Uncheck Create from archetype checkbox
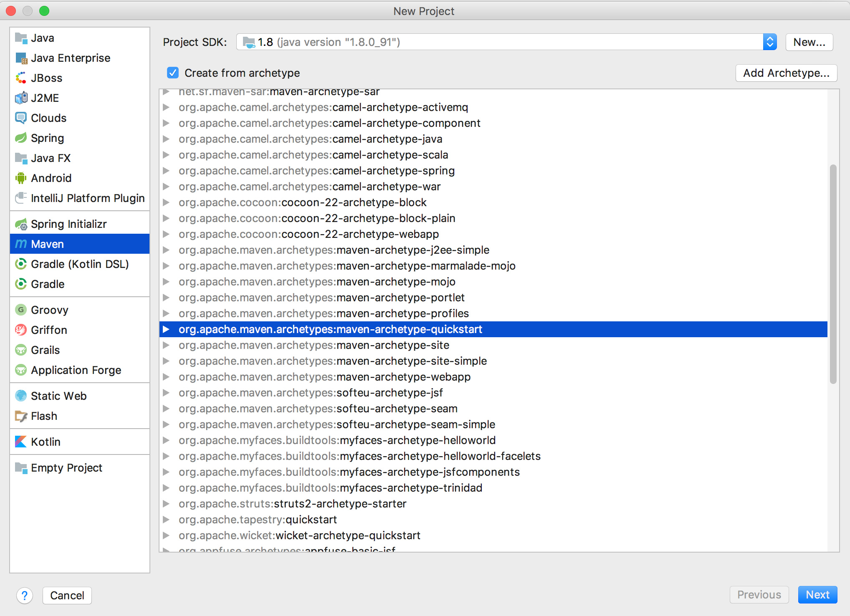Image resolution: width=850 pixels, height=616 pixels. (x=173, y=73)
